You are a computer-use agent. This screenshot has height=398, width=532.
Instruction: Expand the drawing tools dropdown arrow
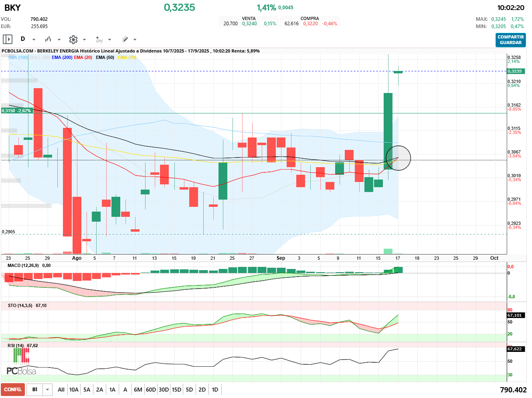[x=135, y=40]
